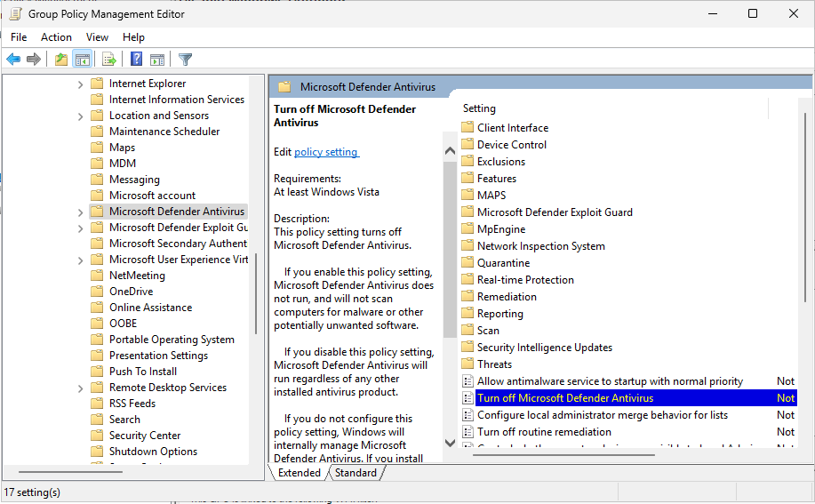This screenshot has height=504, width=815.
Task: Select Security Intelligence Updates folder
Action: [x=544, y=347]
